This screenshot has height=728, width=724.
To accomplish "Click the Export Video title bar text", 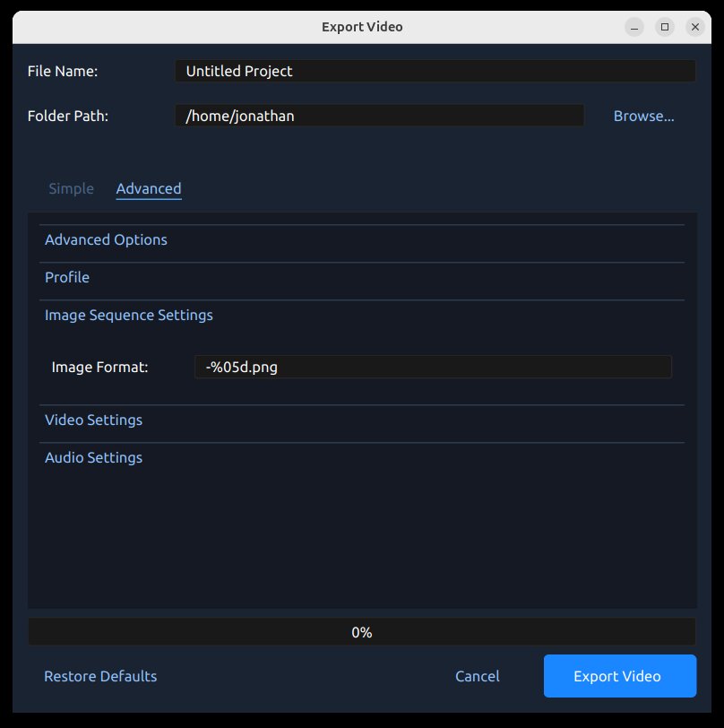I will [x=362, y=27].
